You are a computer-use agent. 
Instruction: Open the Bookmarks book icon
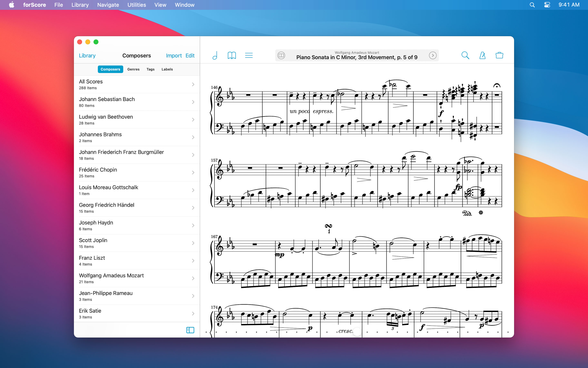pyautogui.click(x=232, y=55)
